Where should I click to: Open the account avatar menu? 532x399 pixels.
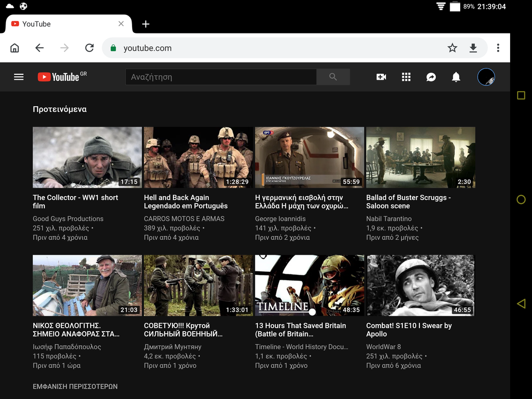tap(486, 77)
